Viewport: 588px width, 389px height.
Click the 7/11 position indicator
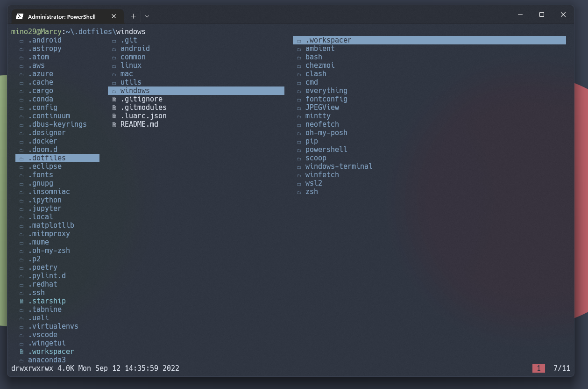coord(562,368)
